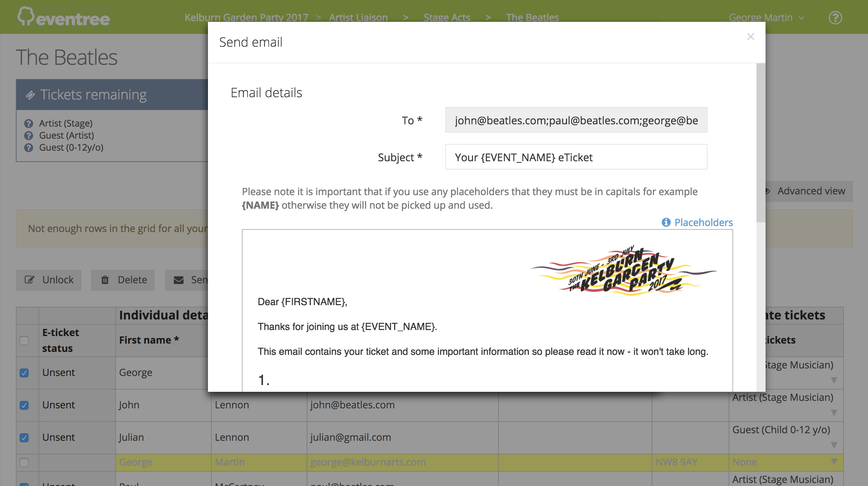Open the None ticket dropdown

(834, 462)
